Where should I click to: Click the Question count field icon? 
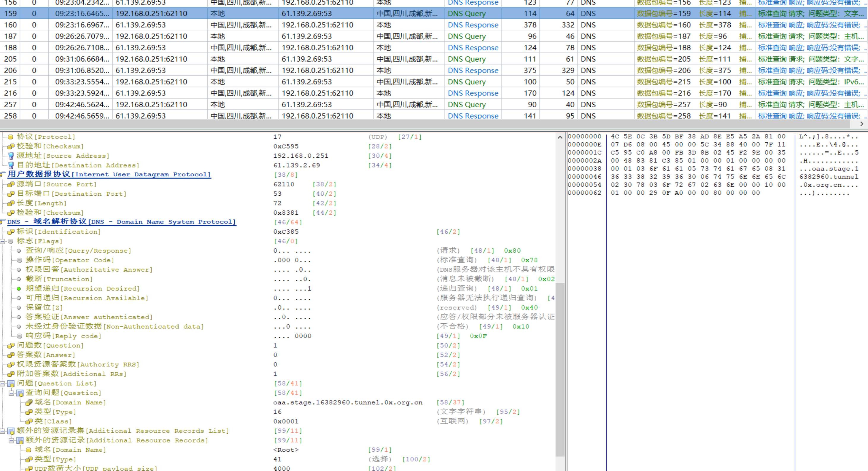pos(10,345)
